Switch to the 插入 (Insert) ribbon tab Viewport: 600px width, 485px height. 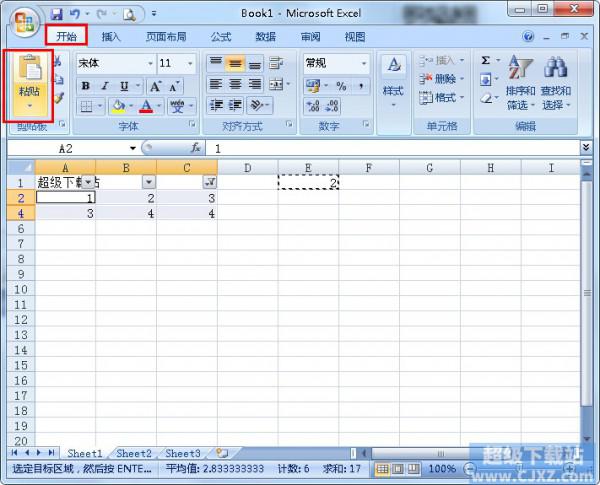click(x=111, y=37)
